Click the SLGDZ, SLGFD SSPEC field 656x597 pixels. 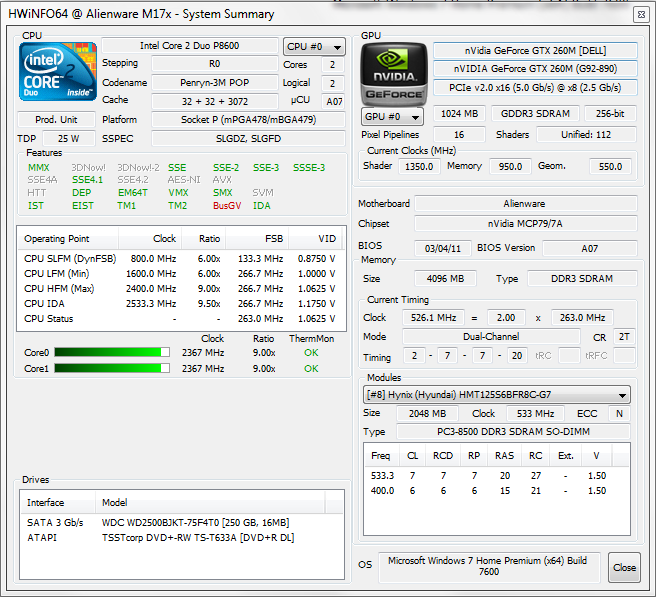[249, 138]
